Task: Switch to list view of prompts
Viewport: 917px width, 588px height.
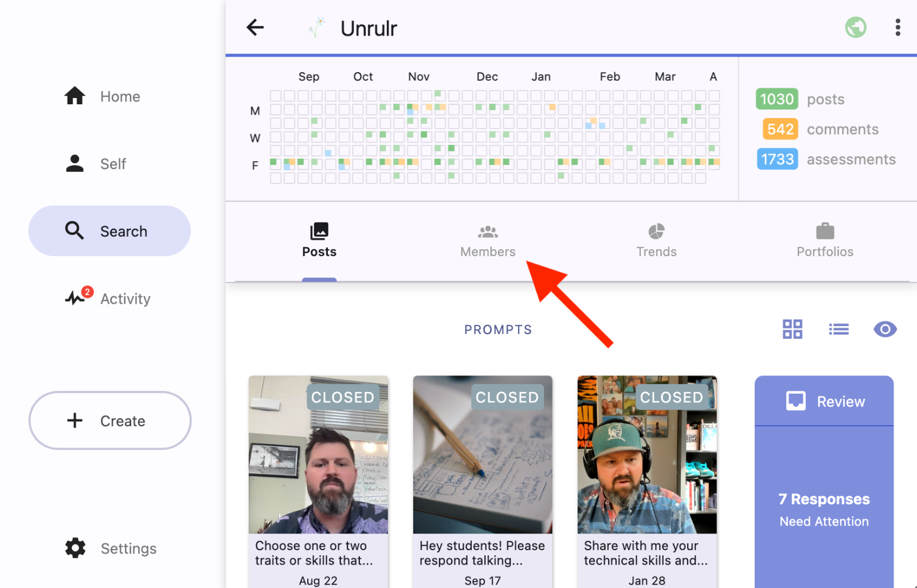Action: pos(838,329)
